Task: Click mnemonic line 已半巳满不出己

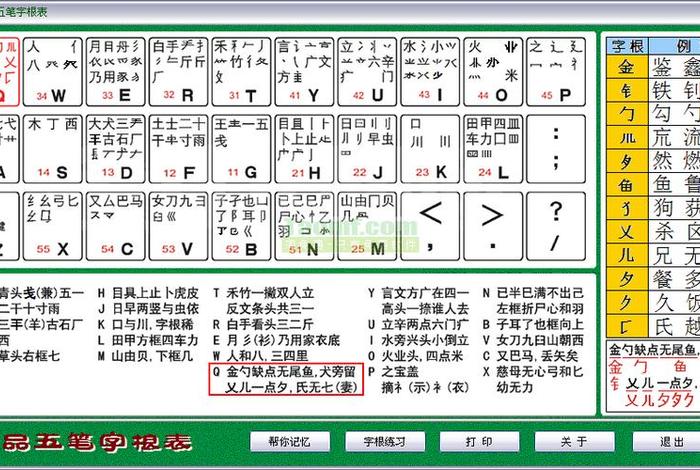Action: [540, 293]
